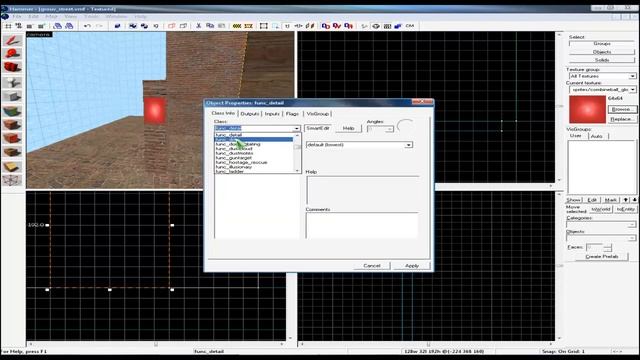This screenshot has height=360, width=640.
Task: Click the Help button in Object Properties
Action: [x=348, y=128]
